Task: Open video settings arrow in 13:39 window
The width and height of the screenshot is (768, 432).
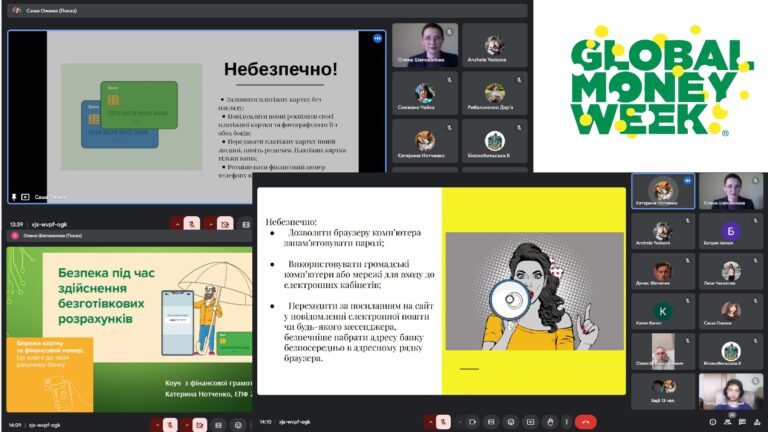Action: tap(211, 224)
